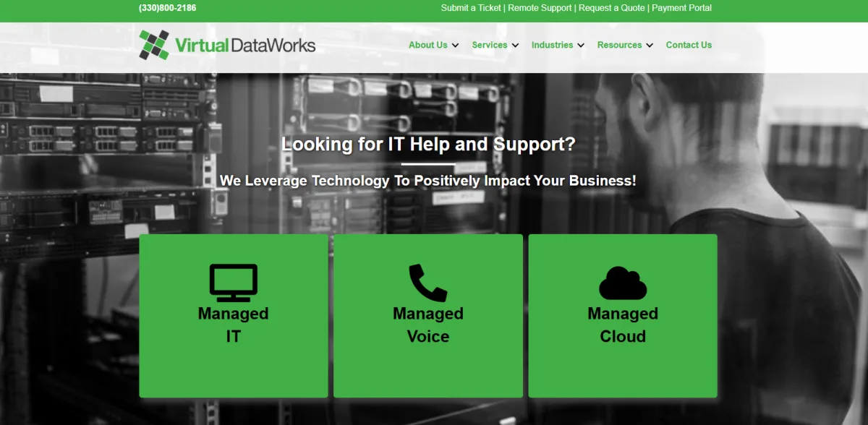
Task: Select the Managed Voice label text
Action: (428, 325)
